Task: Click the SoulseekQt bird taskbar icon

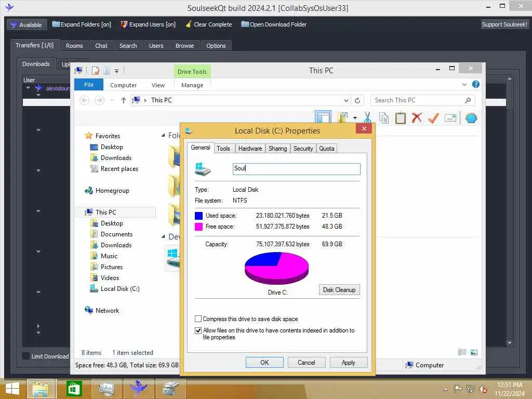Action: tap(138, 389)
